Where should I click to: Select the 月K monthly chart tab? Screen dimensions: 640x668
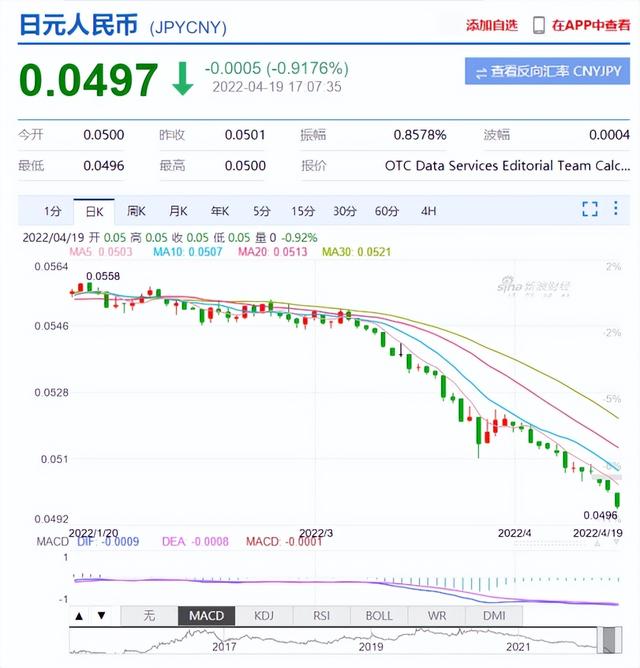pos(178,211)
